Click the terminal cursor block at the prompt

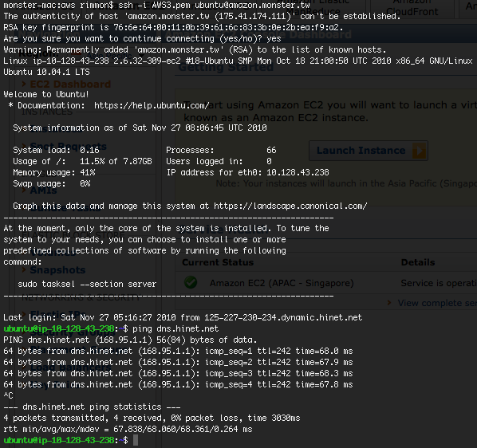tap(136, 440)
